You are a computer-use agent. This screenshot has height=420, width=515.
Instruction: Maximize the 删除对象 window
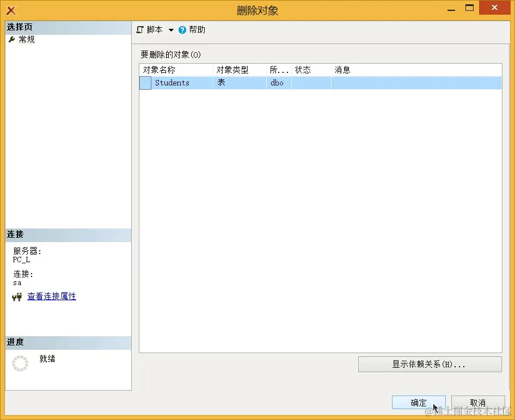pos(470,8)
